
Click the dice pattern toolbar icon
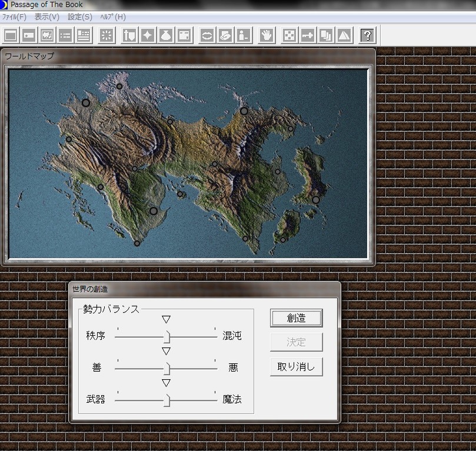pos(289,35)
